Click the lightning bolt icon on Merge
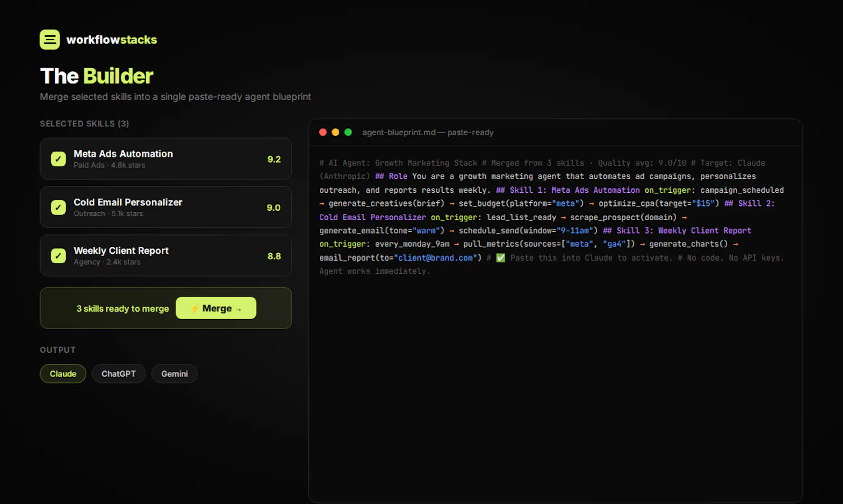The image size is (843, 504). point(195,309)
